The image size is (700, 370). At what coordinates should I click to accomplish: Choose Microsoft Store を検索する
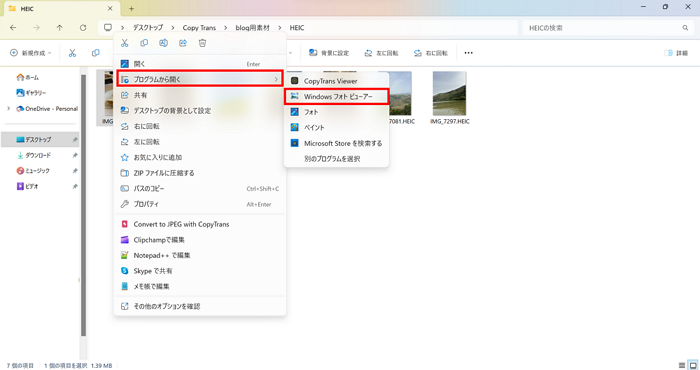pos(337,143)
